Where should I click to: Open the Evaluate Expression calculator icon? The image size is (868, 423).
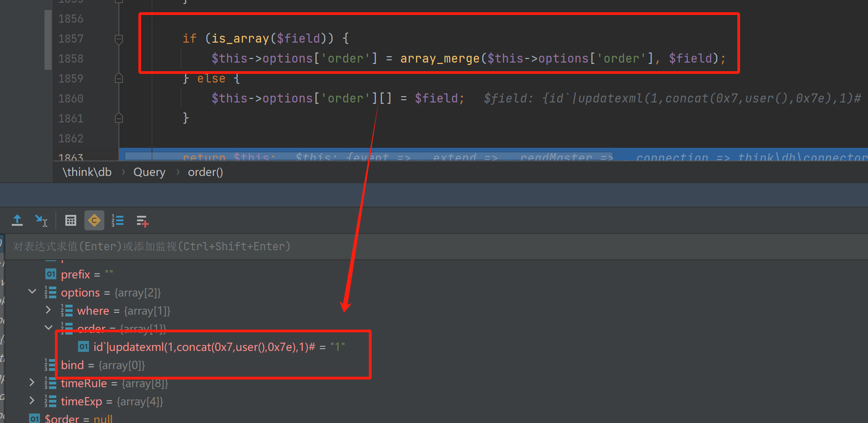point(71,221)
